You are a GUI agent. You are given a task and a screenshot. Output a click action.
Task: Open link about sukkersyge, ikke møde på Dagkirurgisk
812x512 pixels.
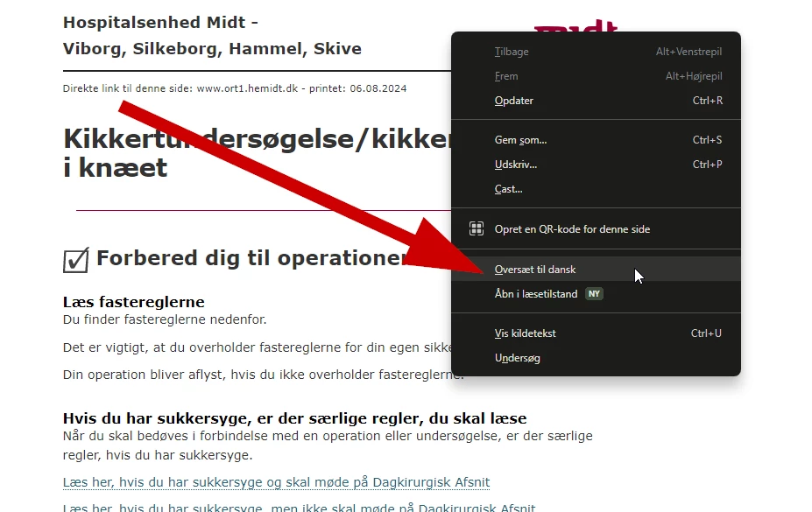click(299, 508)
